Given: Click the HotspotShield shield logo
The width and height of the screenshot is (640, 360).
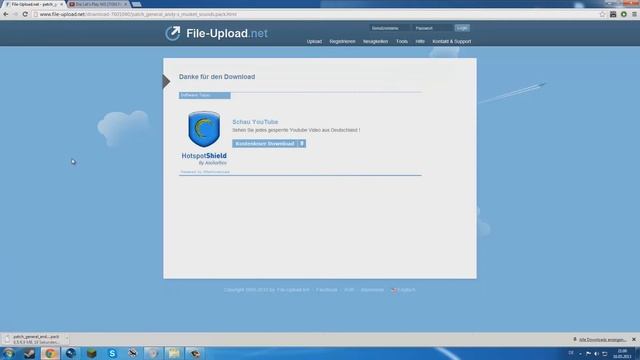Looking at the screenshot, I should [204, 129].
